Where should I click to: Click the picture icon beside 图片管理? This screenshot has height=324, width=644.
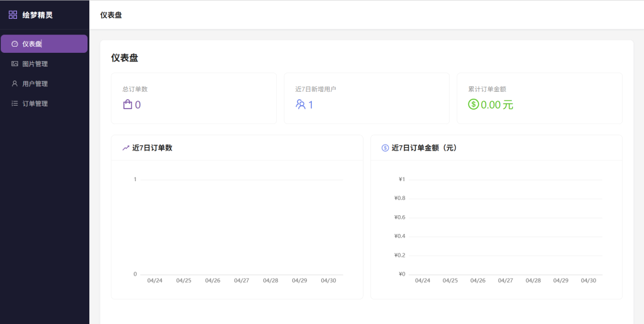tap(15, 64)
